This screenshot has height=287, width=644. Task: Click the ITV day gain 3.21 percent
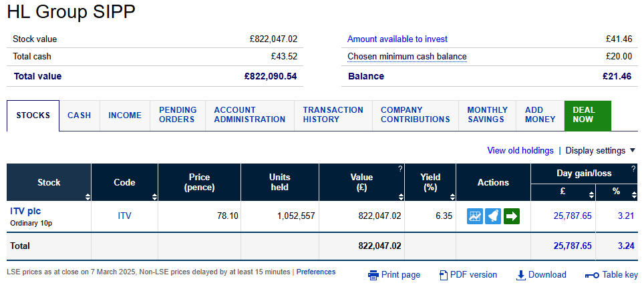pyautogui.click(x=626, y=216)
